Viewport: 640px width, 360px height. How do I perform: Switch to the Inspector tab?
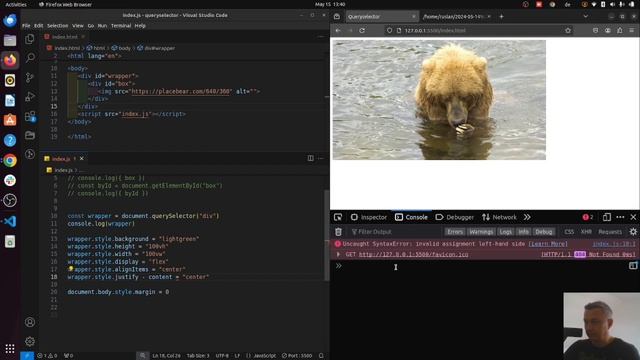[x=369, y=217]
